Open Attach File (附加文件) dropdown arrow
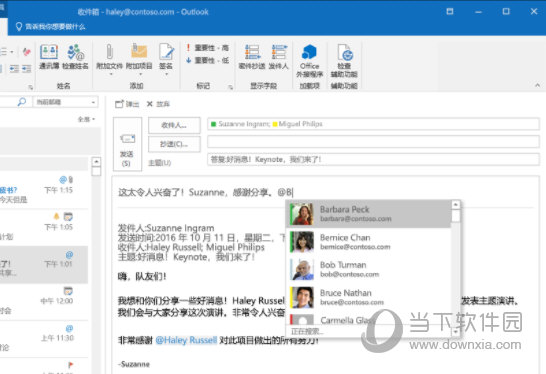The height and width of the screenshot is (374, 546). click(x=111, y=74)
